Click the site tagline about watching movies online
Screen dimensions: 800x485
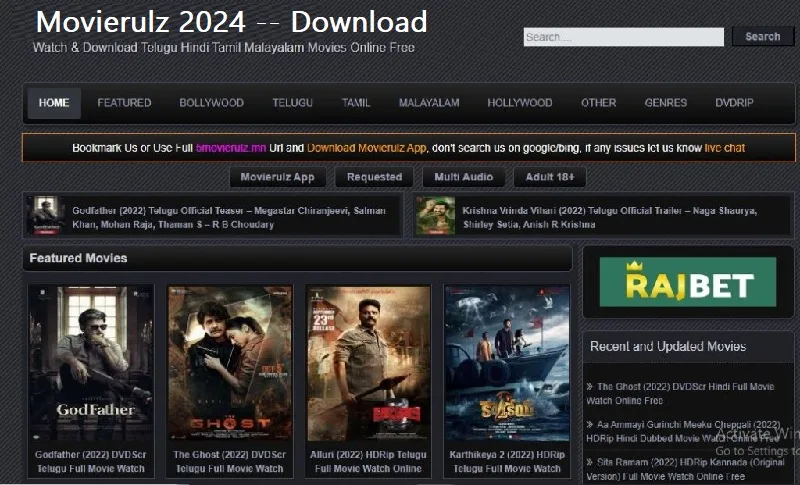point(223,47)
